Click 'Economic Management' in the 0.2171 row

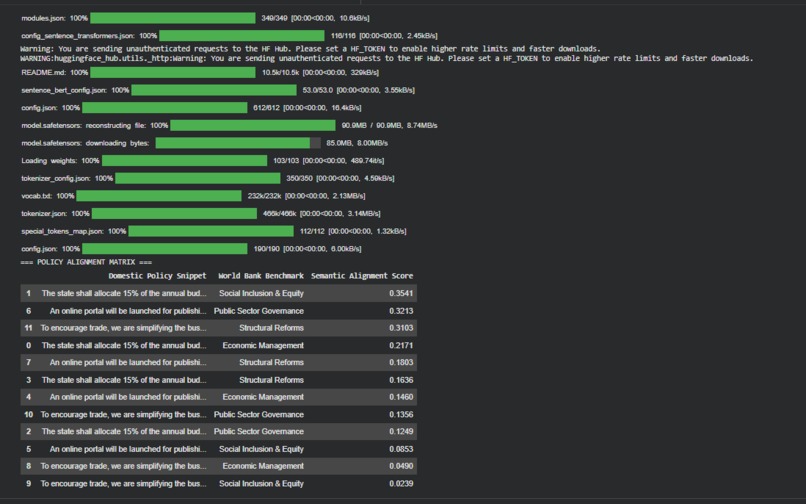tap(263, 346)
